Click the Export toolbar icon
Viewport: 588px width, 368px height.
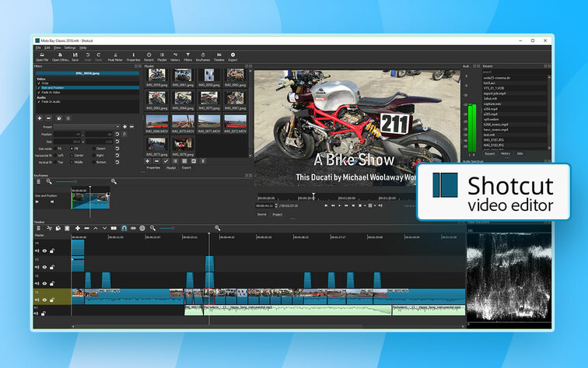pos(233,57)
